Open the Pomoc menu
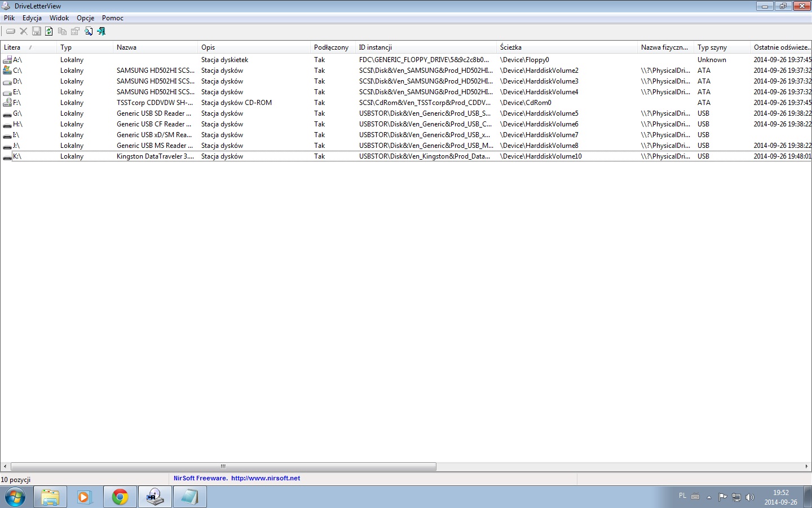Viewport: 812px width, 508px height. coord(113,18)
